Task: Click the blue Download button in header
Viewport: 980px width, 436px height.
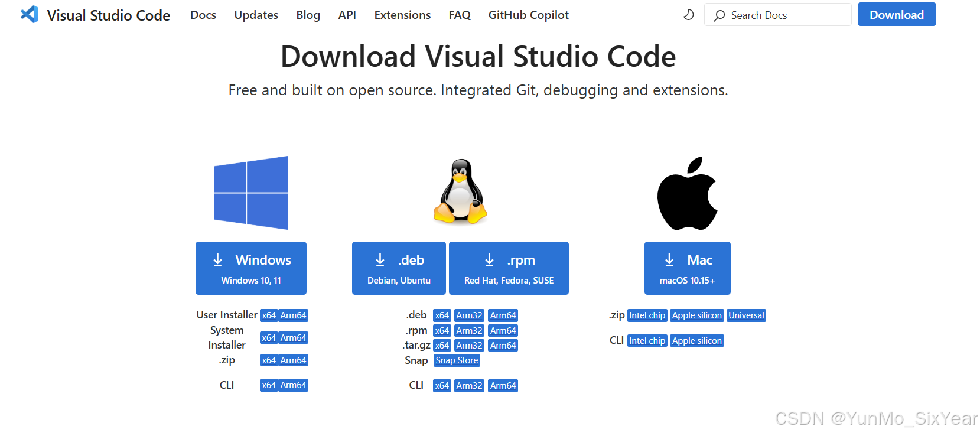Action: (x=897, y=15)
